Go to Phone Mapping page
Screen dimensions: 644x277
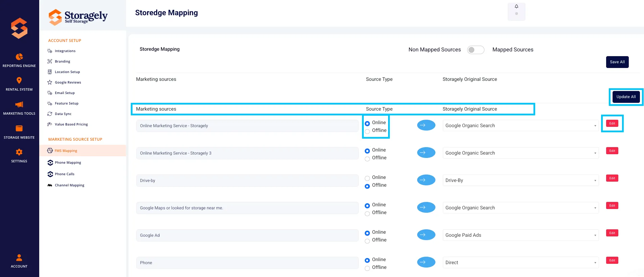[68, 163]
